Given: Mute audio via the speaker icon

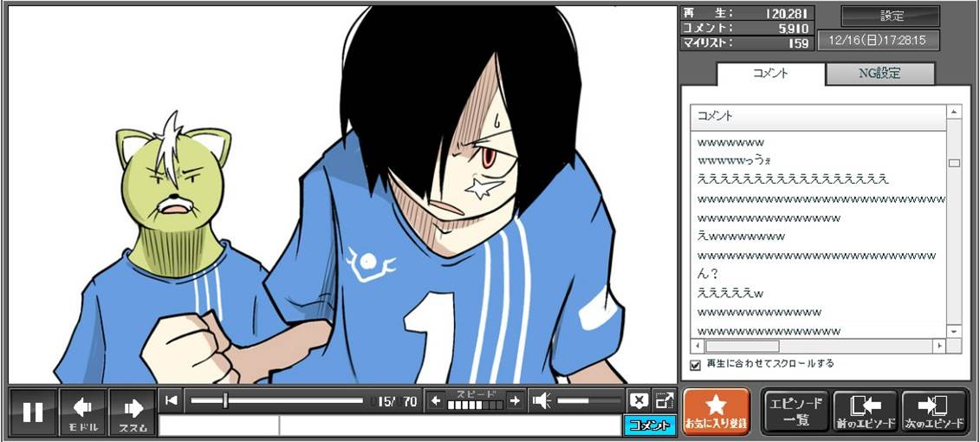Looking at the screenshot, I should coord(542,400).
